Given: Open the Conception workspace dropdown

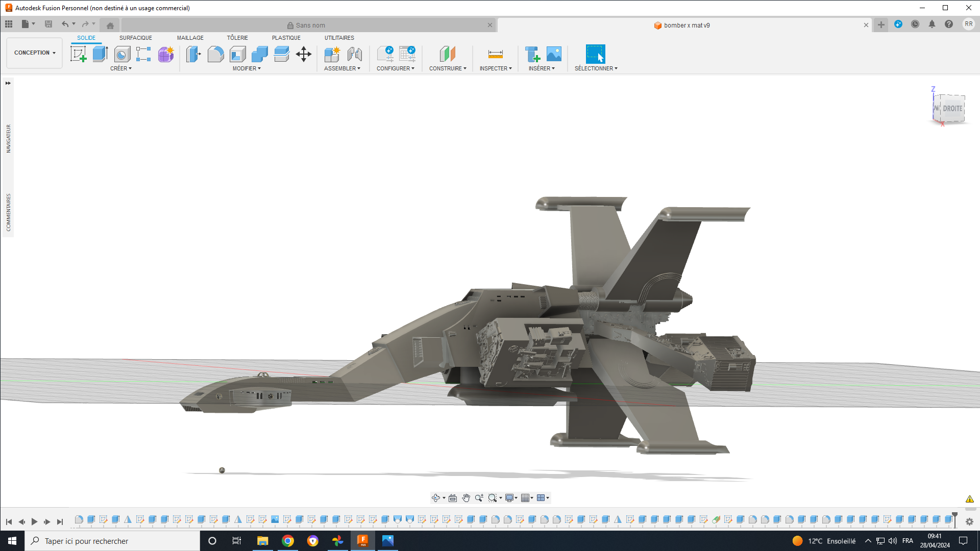Looking at the screenshot, I should (x=35, y=53).
